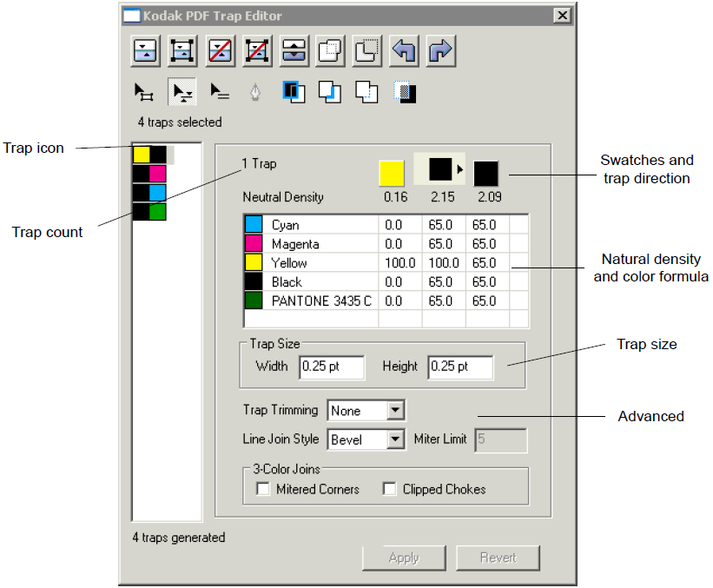The height and width of the screenshot is (588, 713).
Task: Select the yellow-black trap in the list
Action: 149,155
